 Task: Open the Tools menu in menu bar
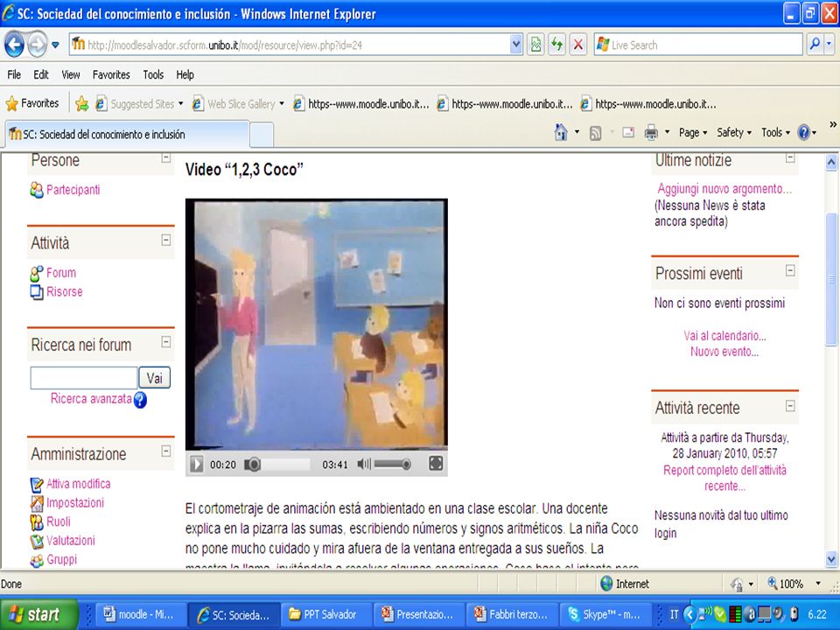[x=153, y=74]
